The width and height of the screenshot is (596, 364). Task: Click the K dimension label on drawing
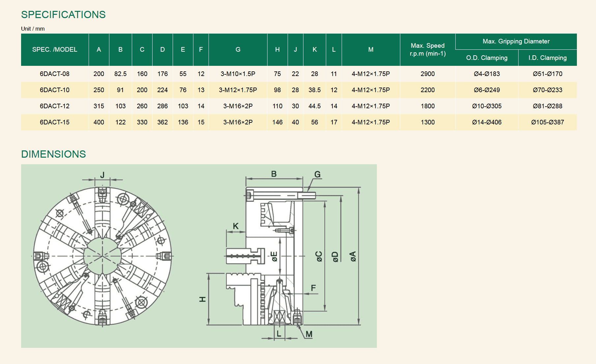(236, 226)
